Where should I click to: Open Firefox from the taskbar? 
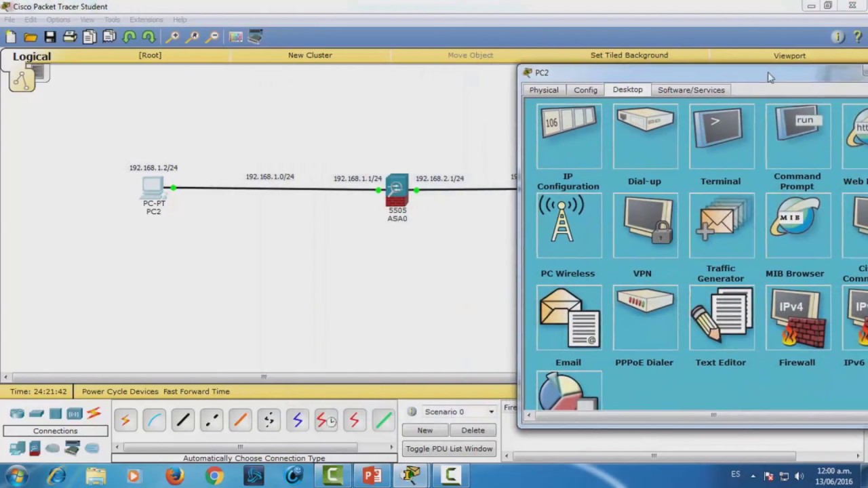[x=174, y=476]
